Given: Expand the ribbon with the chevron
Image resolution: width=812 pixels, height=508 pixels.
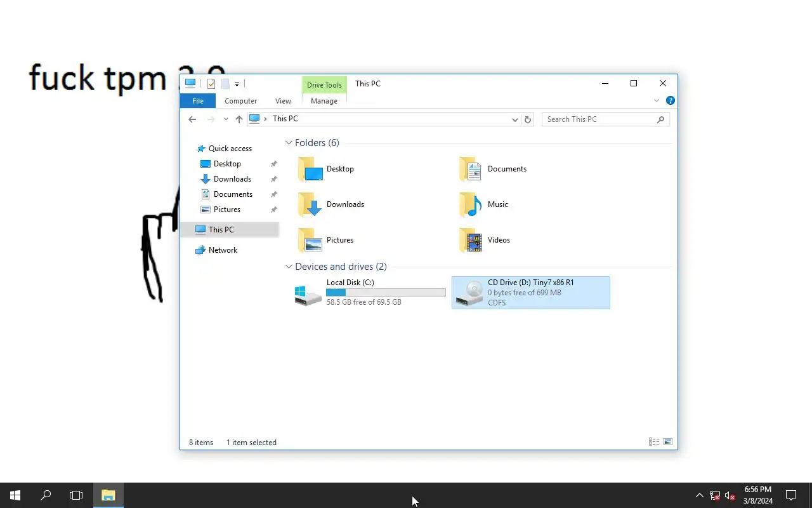Looking at the screenshot, I should 657,100.
